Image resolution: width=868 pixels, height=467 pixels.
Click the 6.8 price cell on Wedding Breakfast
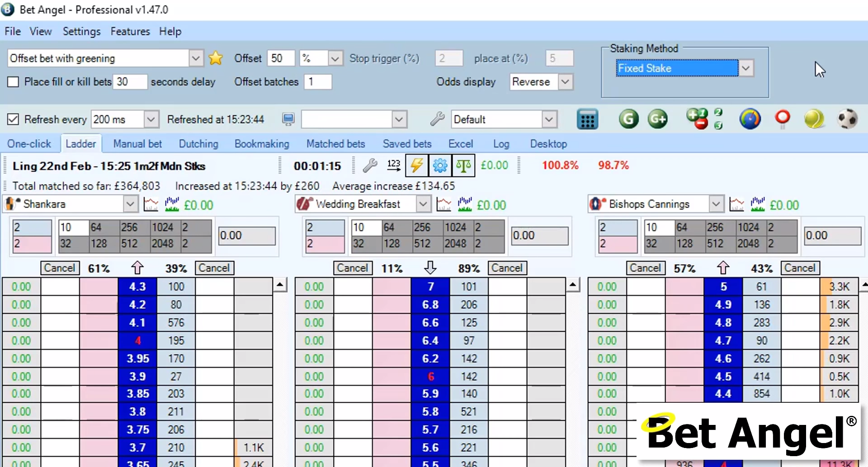click(x=430, y=305)
